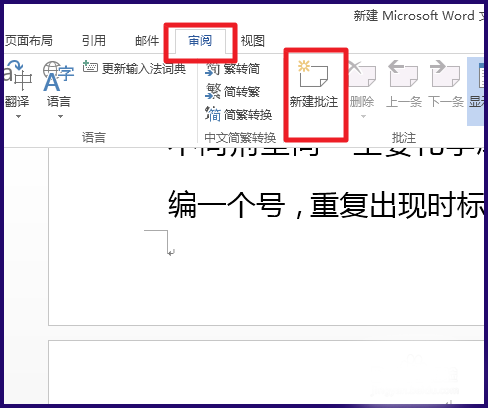Switch to the 页面布局 tab
488x408 pixels.
29,41
